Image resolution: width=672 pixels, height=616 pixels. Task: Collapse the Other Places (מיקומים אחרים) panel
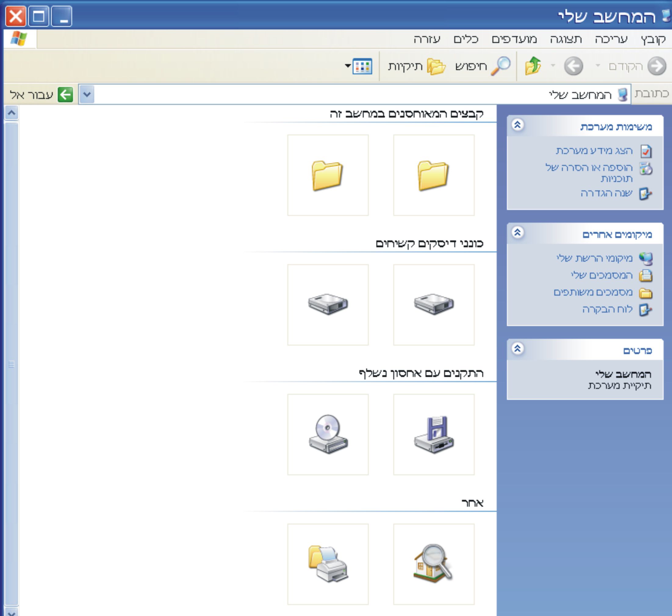[x=517, y=233]
